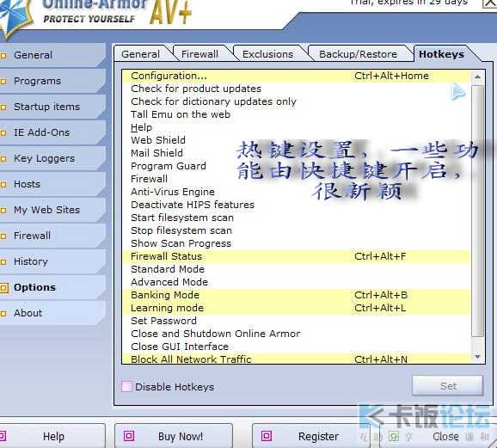Screen dimensions: 497x448
Task: Click the Help button at bottom
Action: coord(52,436)
